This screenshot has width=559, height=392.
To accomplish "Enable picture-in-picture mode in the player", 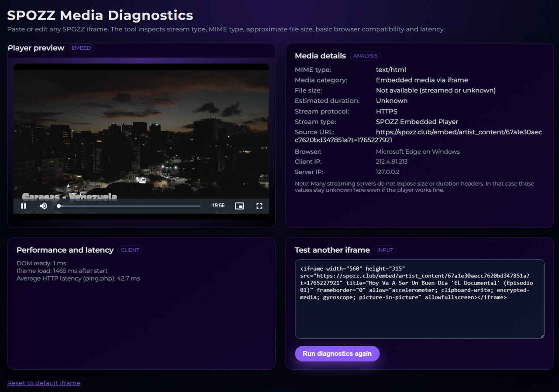I will (239, 206).
